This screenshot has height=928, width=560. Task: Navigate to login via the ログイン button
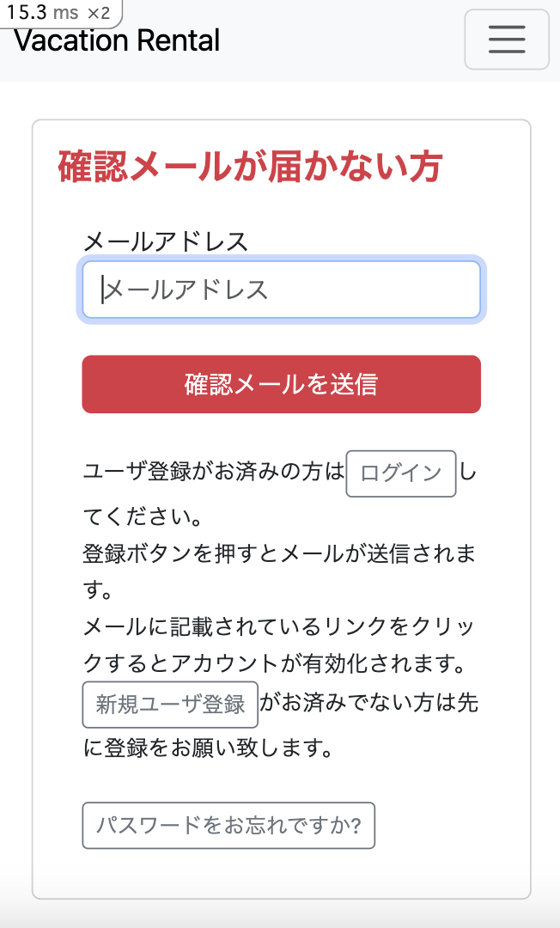(400, 473)
